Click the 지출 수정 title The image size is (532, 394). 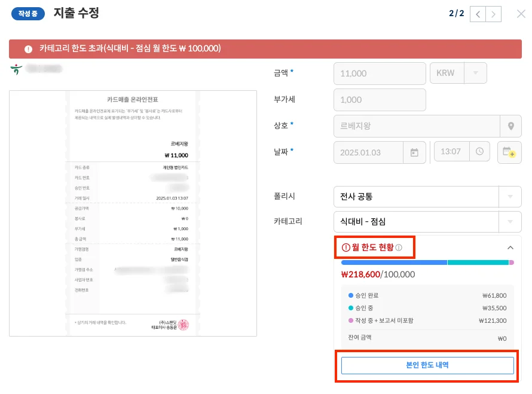point(77,13)
